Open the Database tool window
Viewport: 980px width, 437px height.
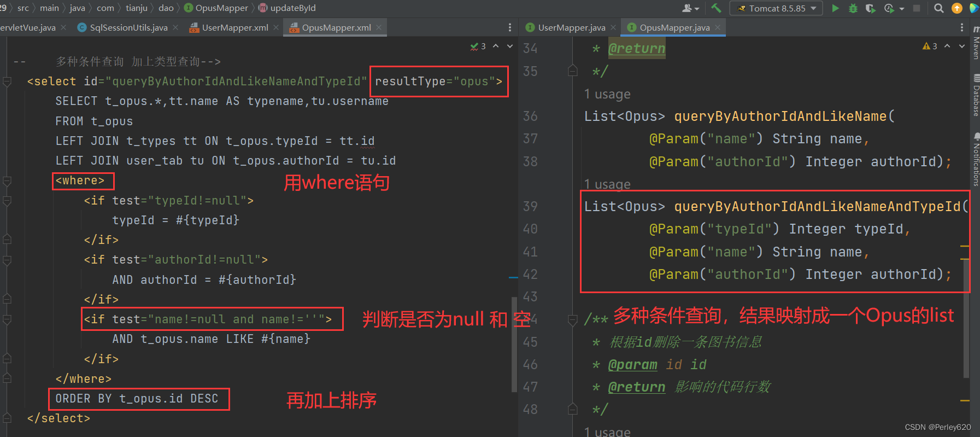tap(976, 95)
